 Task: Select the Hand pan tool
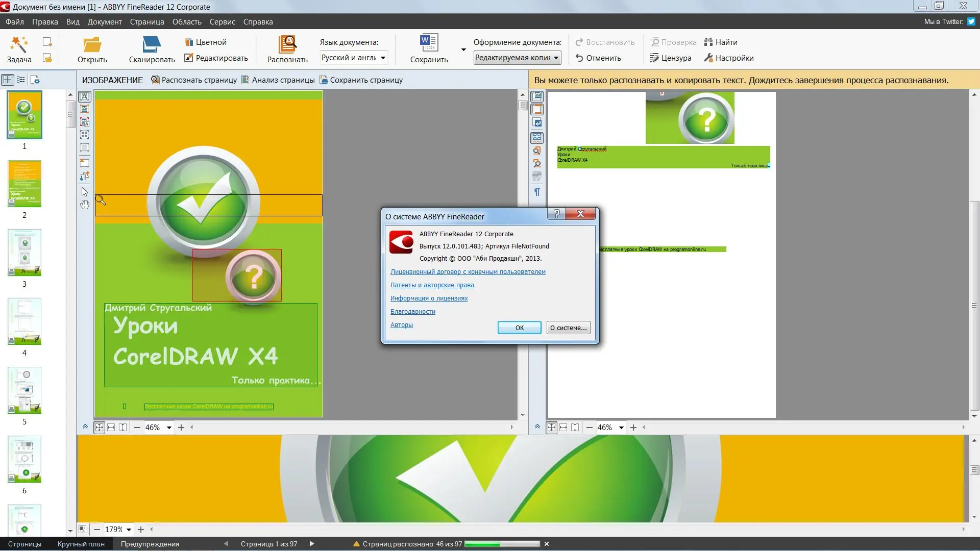point(85,205)
